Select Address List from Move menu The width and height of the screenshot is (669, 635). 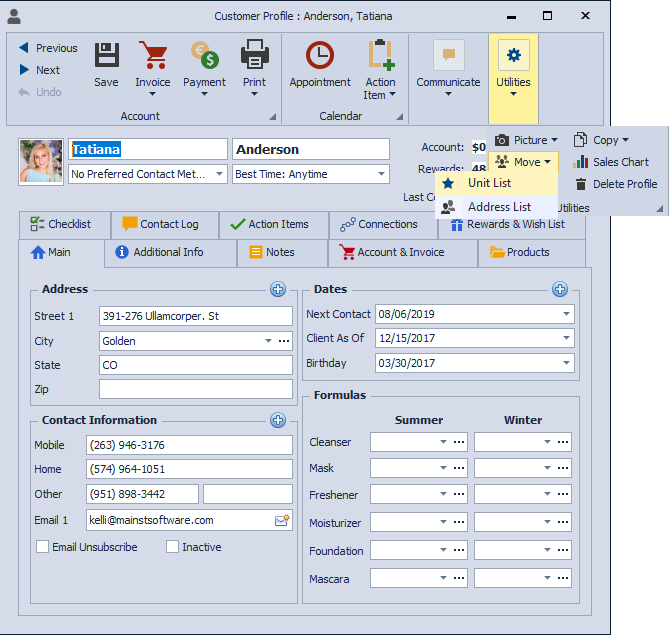tap(497, 207)
